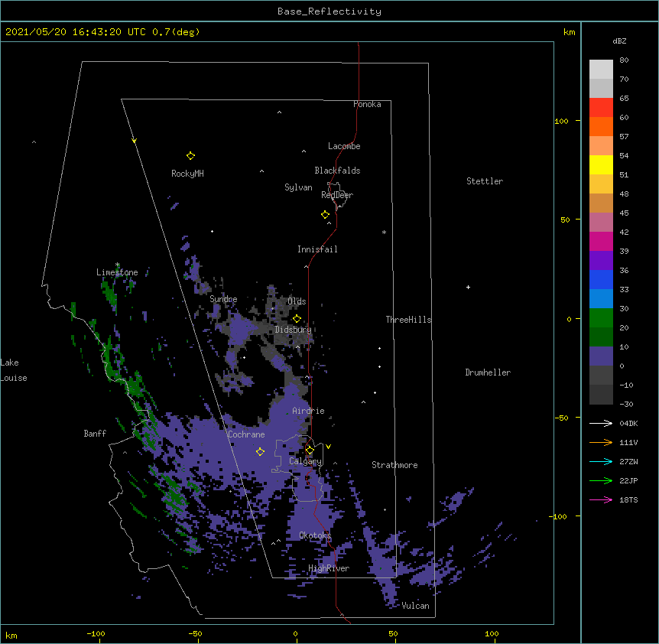Screen dimensions: 659x644
Task: Select the yellow diamond marker next to Olds
Action: coord(297,319)
